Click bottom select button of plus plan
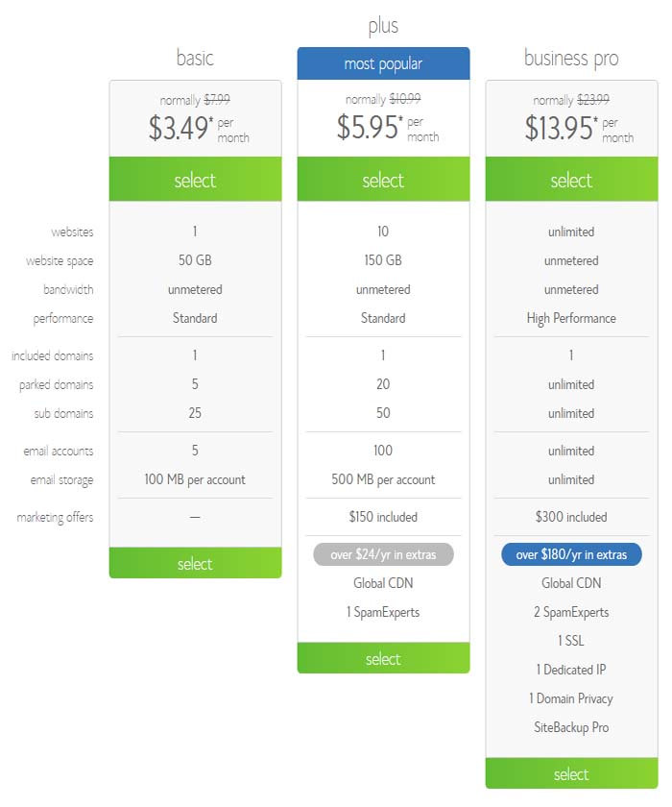This screenshot has height=807, width=672. tap(383, 658)
